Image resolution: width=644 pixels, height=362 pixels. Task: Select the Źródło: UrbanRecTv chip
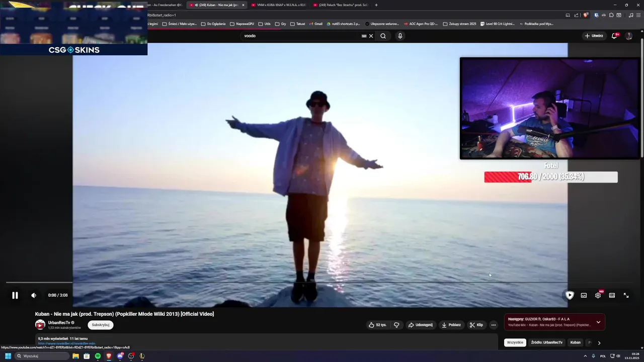click(547, 342)
